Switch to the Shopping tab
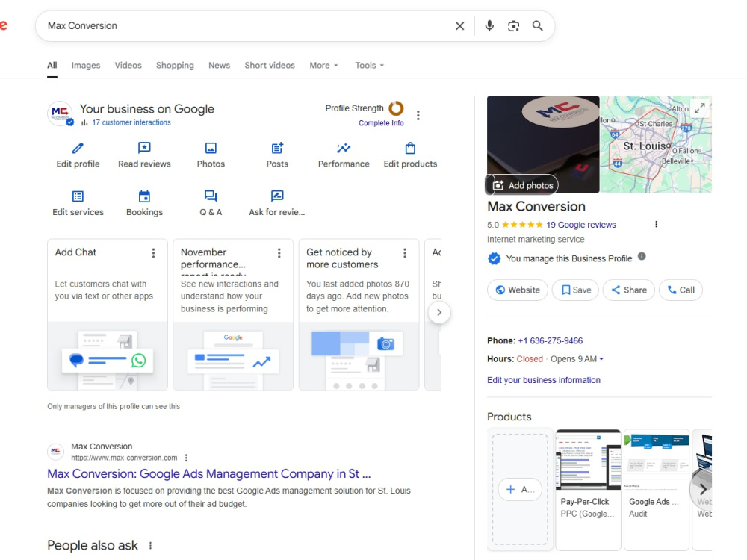This screenshot has width=747, height=560. tap(175, 65)
